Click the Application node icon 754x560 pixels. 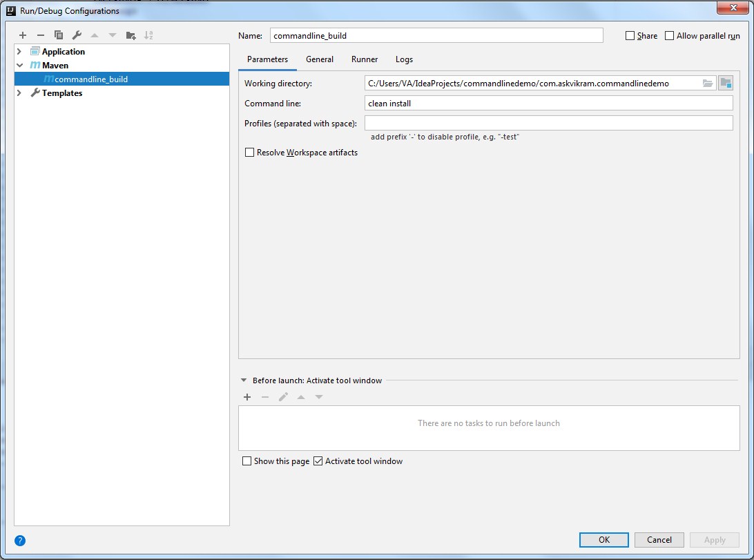35,51
